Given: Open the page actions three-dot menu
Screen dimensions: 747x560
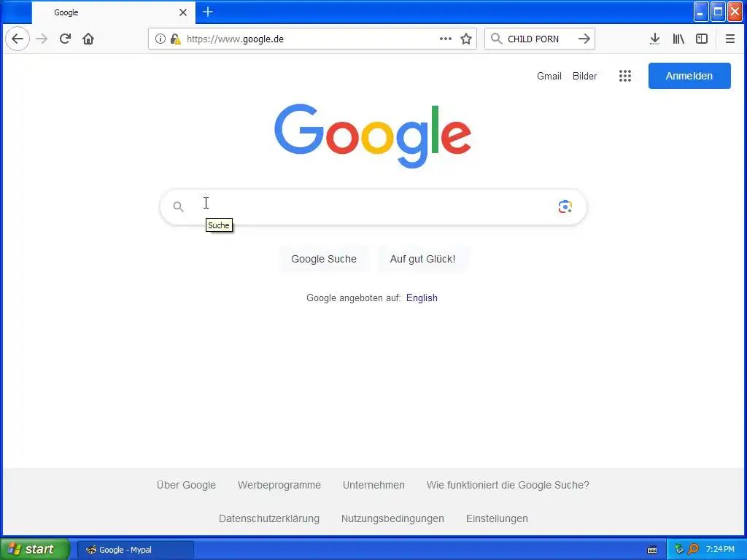Looking at the screenshot, I should coord(446,39).
